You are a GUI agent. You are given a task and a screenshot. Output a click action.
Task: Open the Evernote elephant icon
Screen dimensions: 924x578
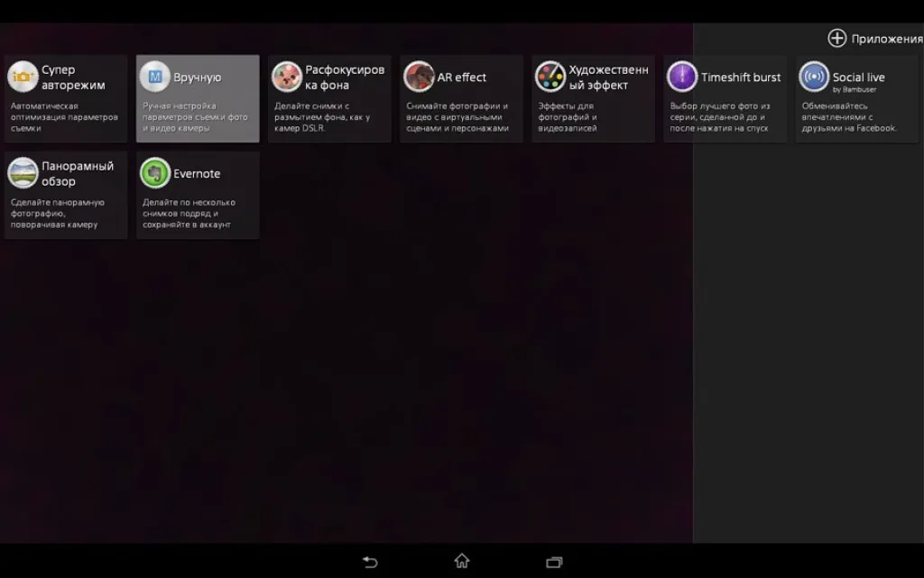tap(154, 173)
